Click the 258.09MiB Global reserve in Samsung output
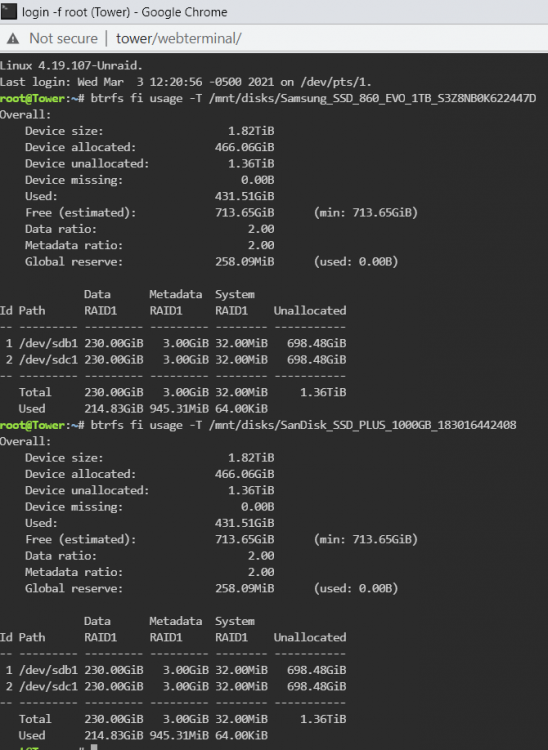This screenshot has width=548, height=750. (244, 262)
